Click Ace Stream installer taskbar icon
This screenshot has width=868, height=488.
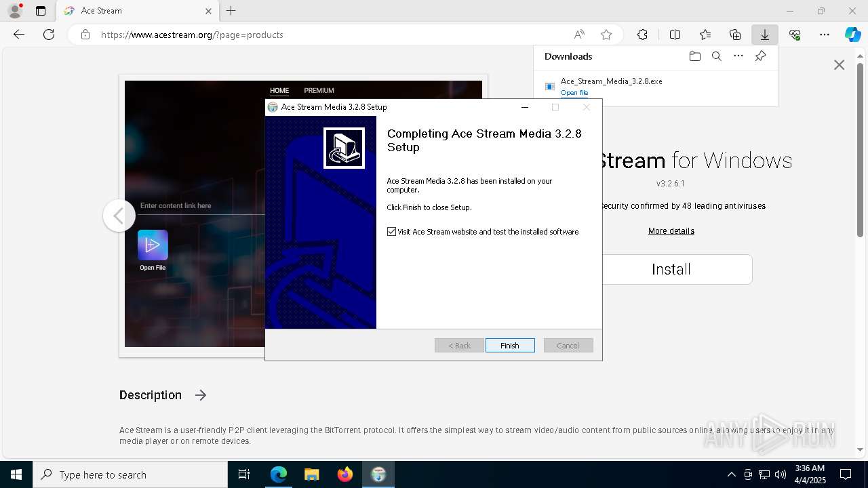[x=378, y=474]
